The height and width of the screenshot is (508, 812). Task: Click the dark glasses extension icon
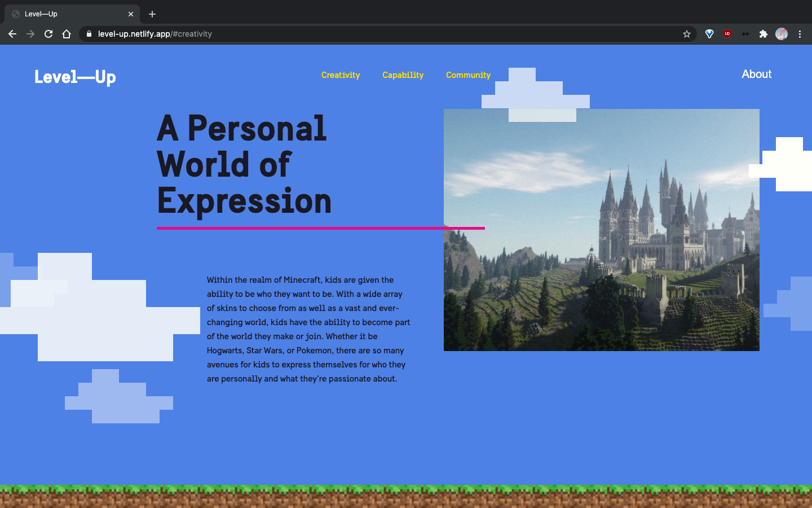click(x=745, y=34)
